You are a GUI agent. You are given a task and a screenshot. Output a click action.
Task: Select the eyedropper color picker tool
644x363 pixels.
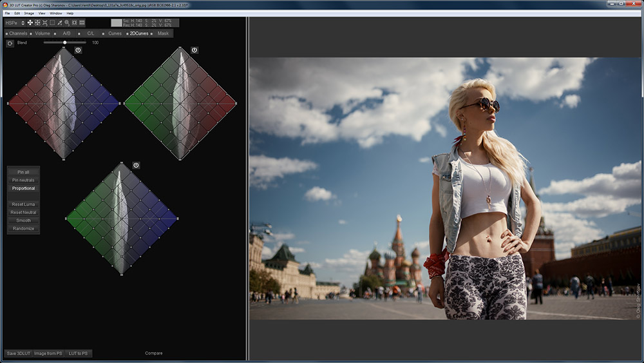pos(59,23)
